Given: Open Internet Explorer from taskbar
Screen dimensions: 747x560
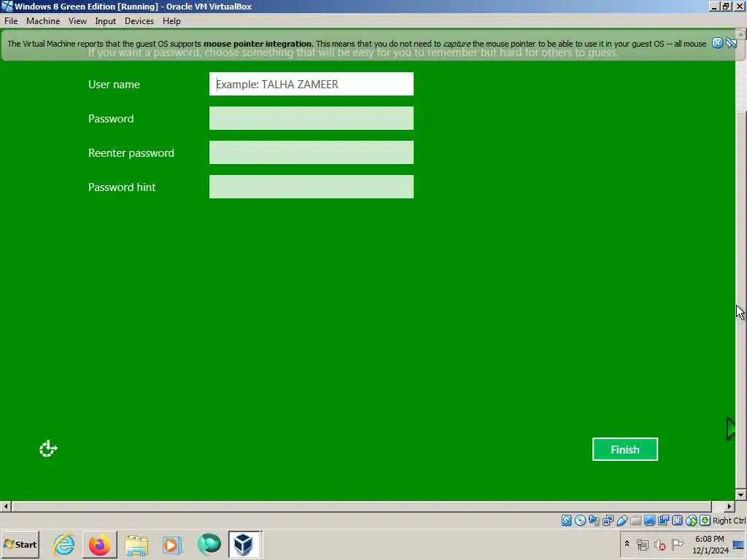Looking at the screenshot, I should tap(64, 544).
